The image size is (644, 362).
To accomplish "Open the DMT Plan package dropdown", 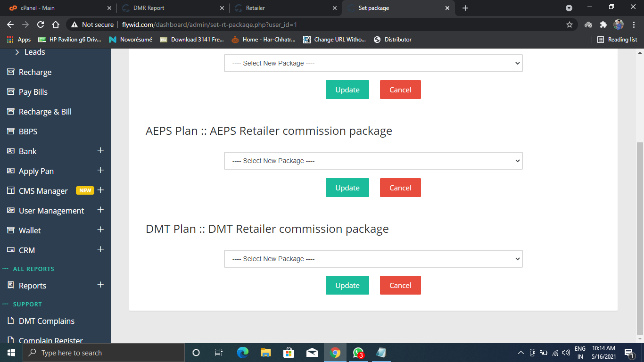I will (373, 259).
